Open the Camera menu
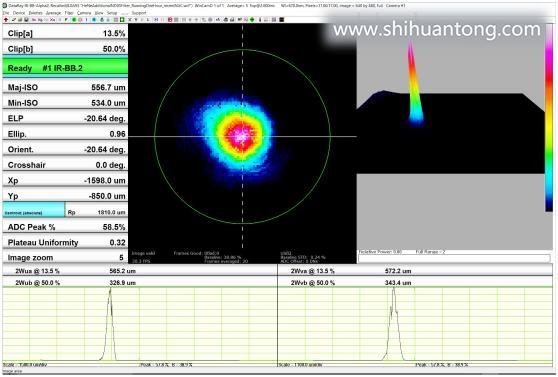Screen dimensions: 558x377 tap(84, 13)
